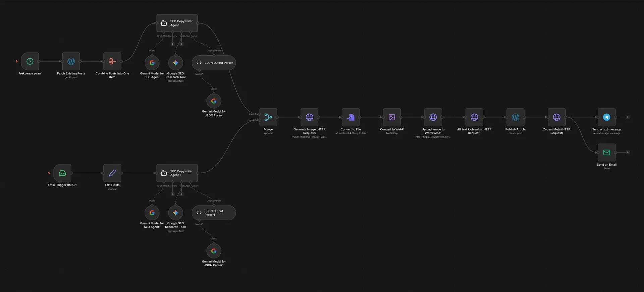Open the Google SEO Research Tool node
This screenshot has height=292, width=644.
point(175,63)
